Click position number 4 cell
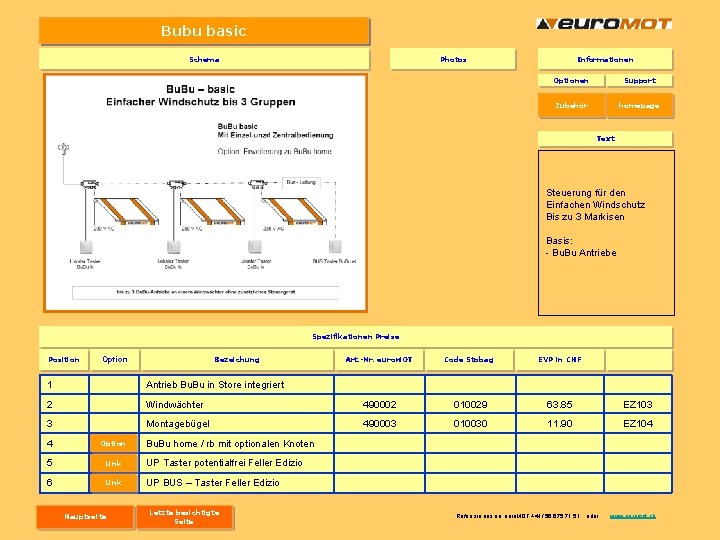 pos(64,444)
